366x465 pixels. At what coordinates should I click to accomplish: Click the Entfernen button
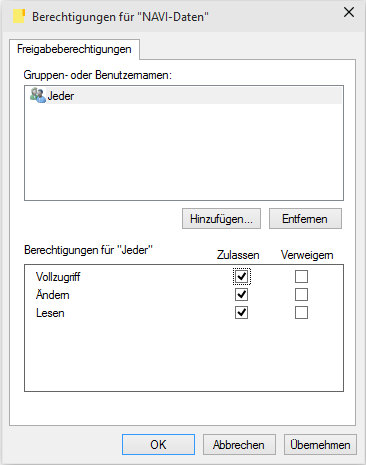(305, 219)
